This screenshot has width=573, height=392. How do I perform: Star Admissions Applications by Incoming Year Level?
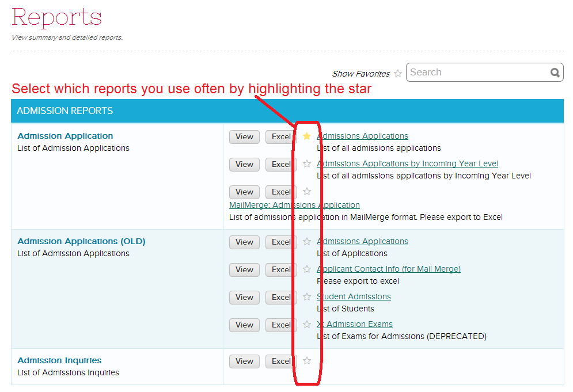click(307, 164)
